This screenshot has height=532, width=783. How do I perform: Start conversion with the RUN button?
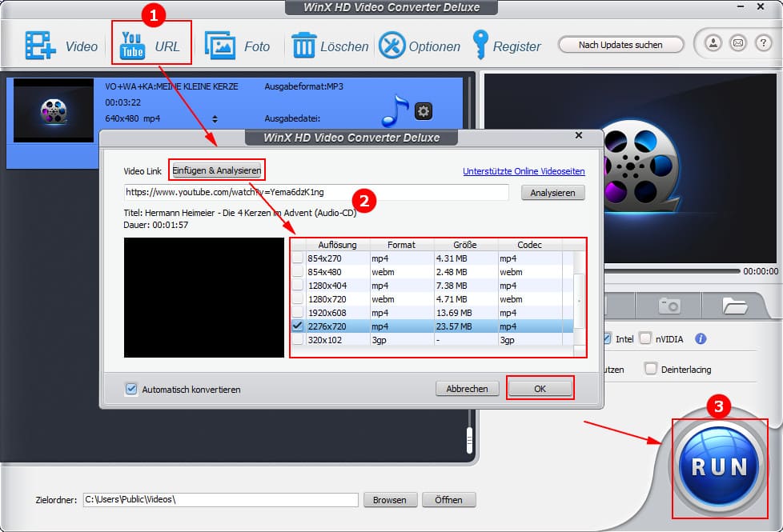[720, 467]
